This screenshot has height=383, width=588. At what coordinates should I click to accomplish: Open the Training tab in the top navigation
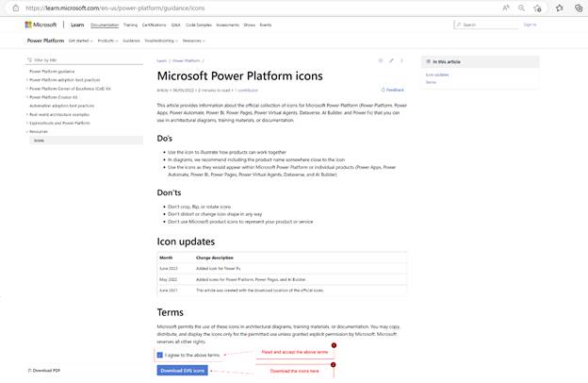pos(130,25)
